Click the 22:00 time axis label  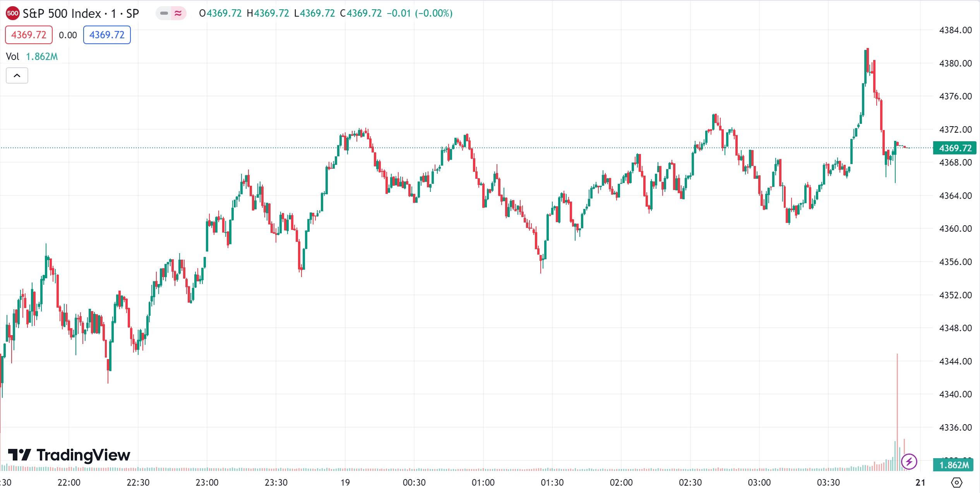pos(69,483)
